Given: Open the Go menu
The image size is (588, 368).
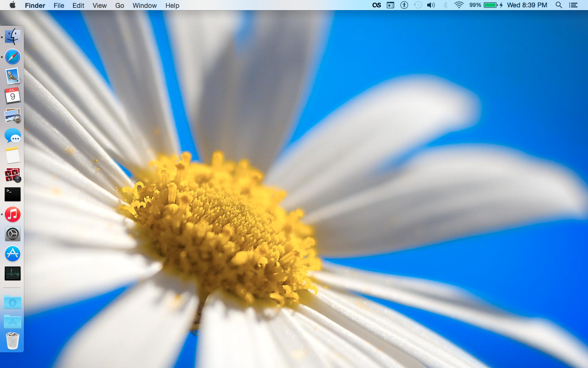Looking at the screenshot, I should [120, 6].
